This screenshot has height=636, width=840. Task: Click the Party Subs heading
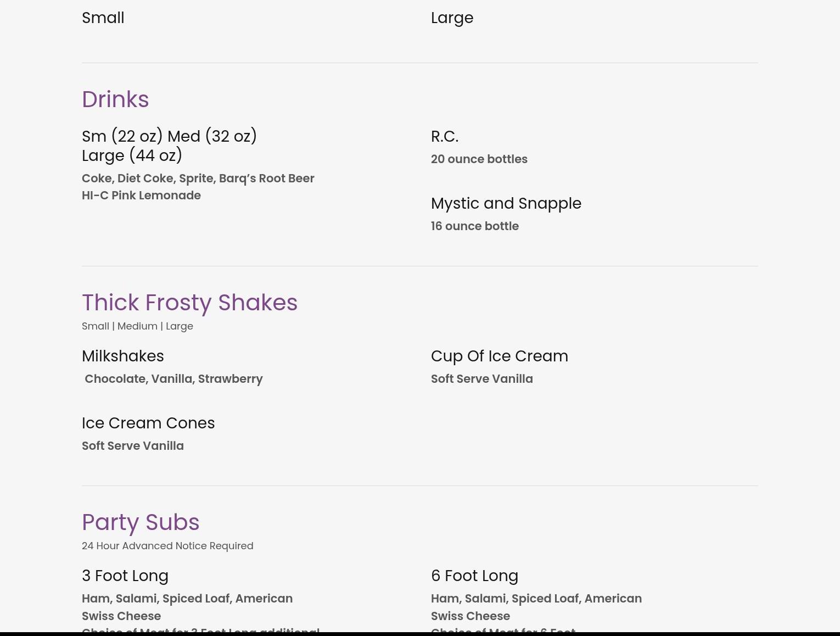click(x=141, y=522)
